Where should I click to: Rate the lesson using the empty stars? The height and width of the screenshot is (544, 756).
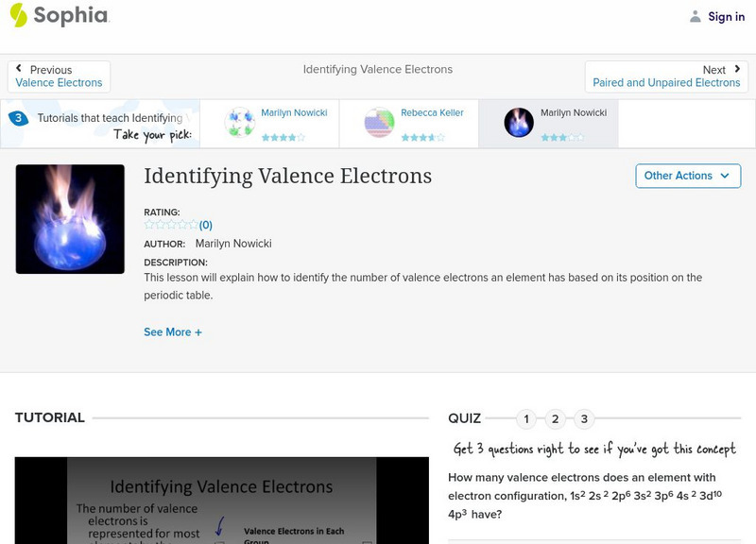click(171, 225)
